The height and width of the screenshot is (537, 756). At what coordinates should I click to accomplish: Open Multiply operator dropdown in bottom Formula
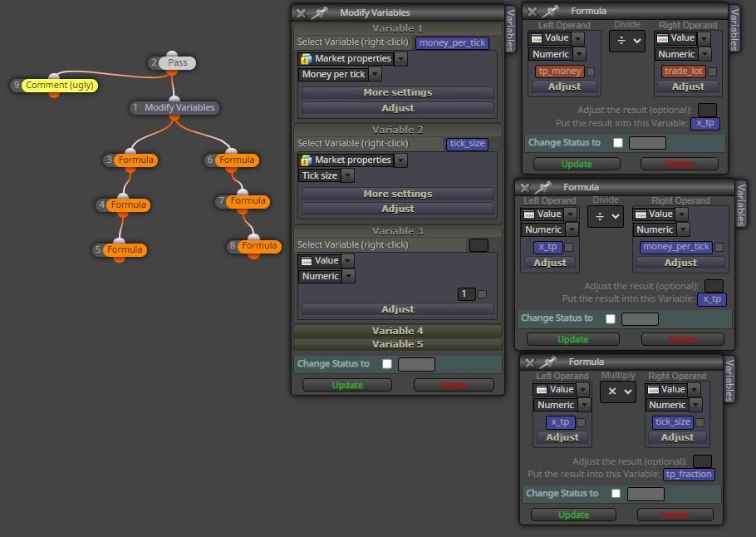[x=618, y=392]
